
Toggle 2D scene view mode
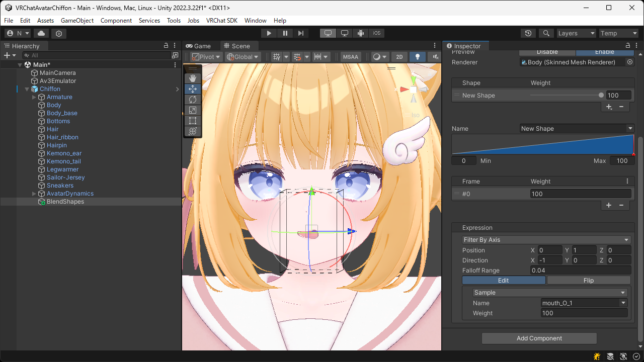click(x=399, y=57)
